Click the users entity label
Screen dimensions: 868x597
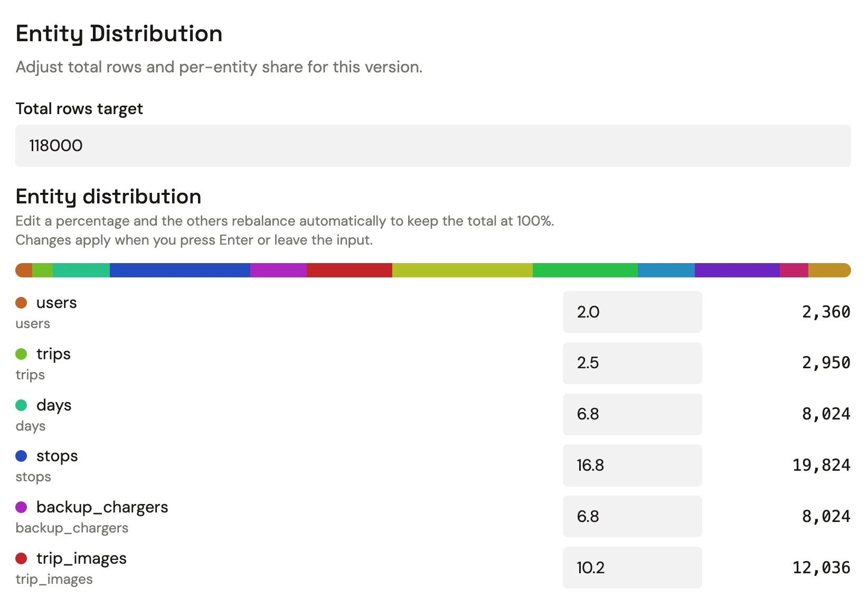point(56,302)
